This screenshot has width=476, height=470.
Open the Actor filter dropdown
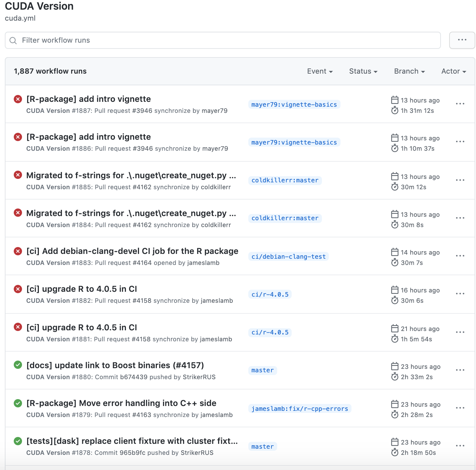point(453,71)
